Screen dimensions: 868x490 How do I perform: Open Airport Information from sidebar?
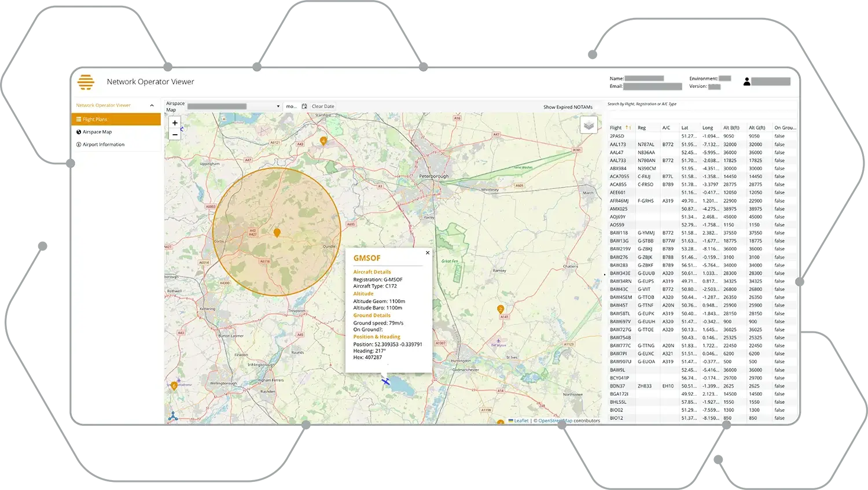coord(103,145)
